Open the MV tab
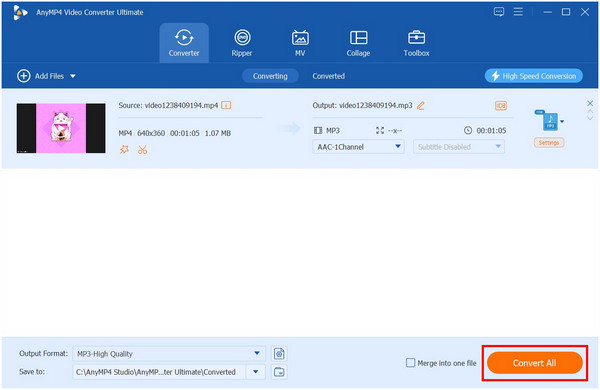 (300, 43)
